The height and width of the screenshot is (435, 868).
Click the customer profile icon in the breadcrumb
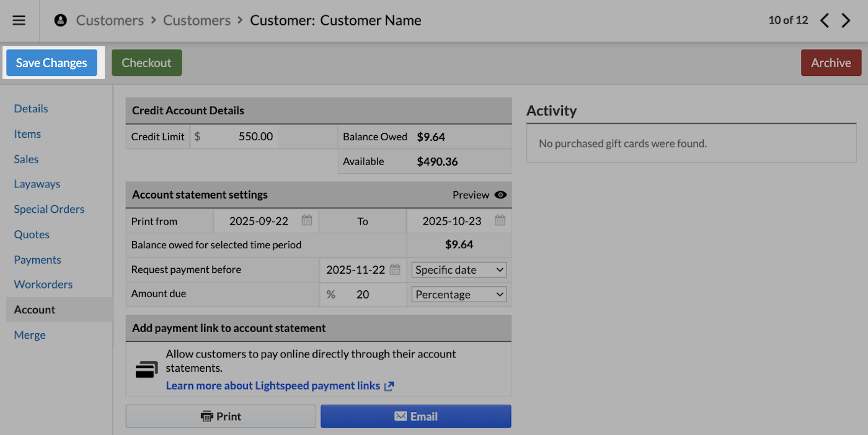coord(60,20)
